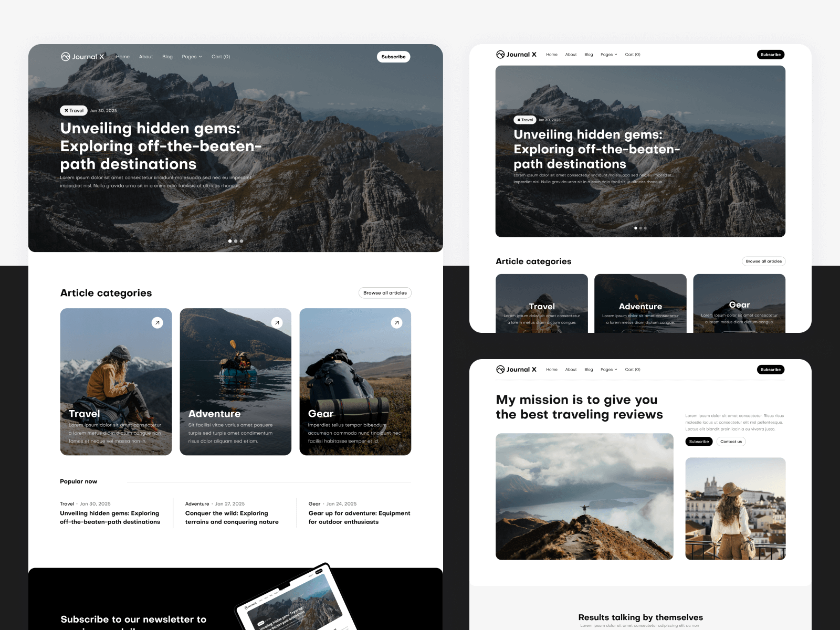Open Blog in left mockup nav
Image resolution: width=840 pixels, height=630 pixels.
pos(167,57)
